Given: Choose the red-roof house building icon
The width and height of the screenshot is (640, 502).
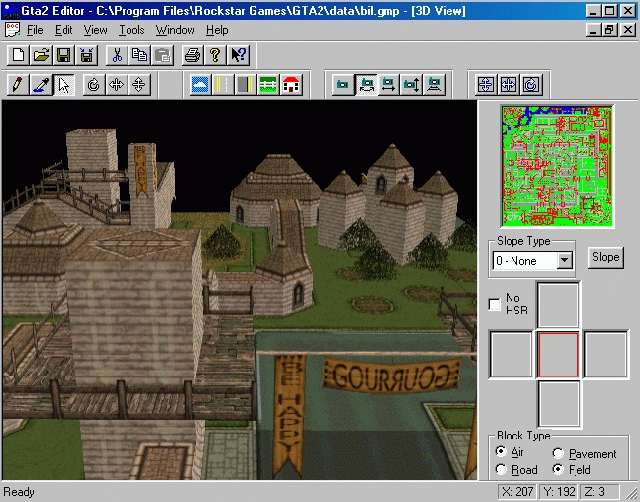Looking at the screenshot, I should click(291, 85).
